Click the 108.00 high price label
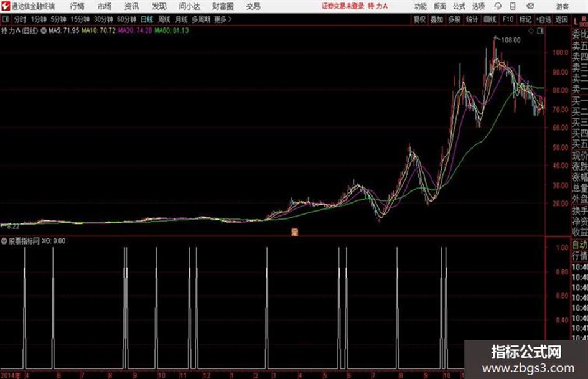 (x=511, y=40)
